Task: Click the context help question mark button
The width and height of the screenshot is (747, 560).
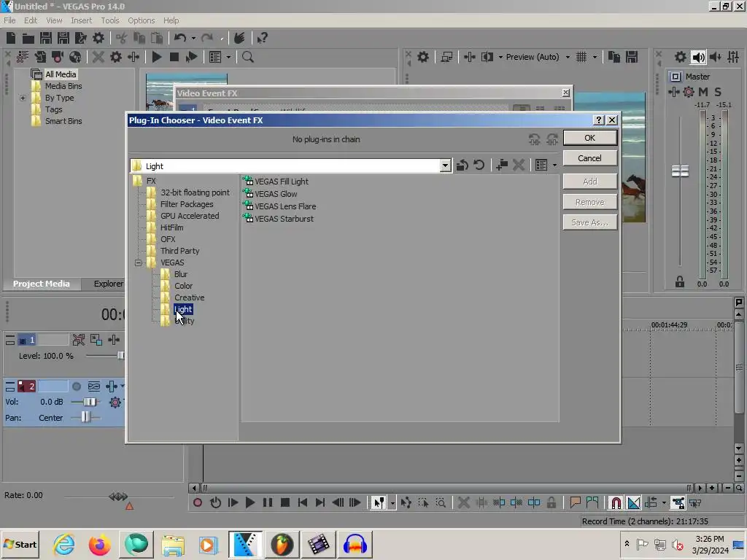Action: click(599, 120)
